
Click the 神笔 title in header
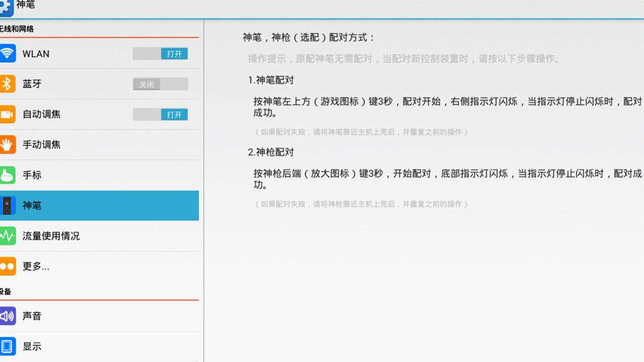(26, 5)
